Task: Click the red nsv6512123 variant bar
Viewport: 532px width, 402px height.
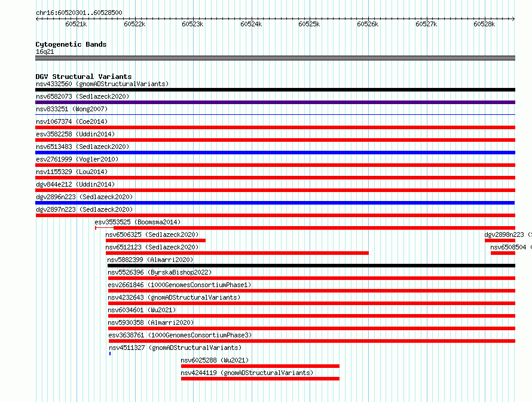Action: [x=237, y=253]
